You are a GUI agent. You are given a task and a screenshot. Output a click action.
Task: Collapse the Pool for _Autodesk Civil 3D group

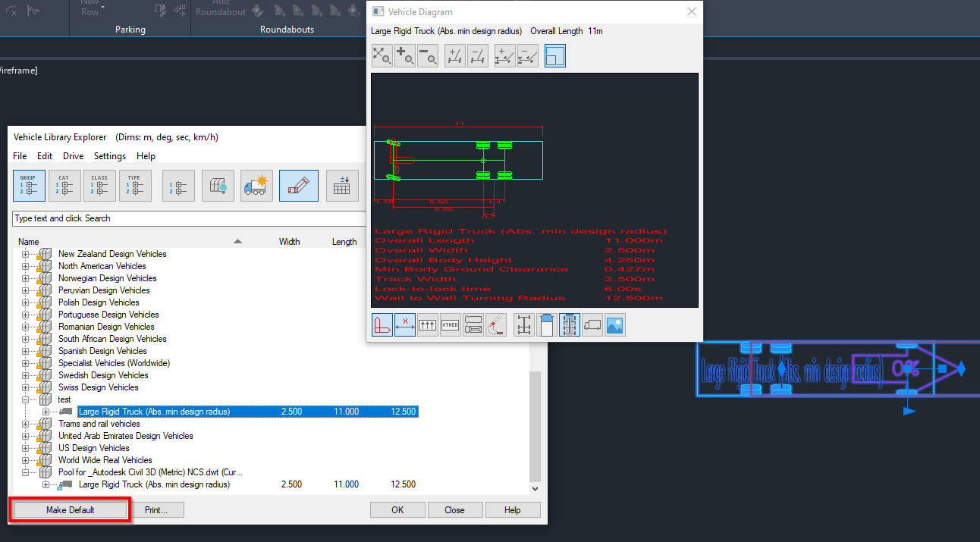pos(25,472)
